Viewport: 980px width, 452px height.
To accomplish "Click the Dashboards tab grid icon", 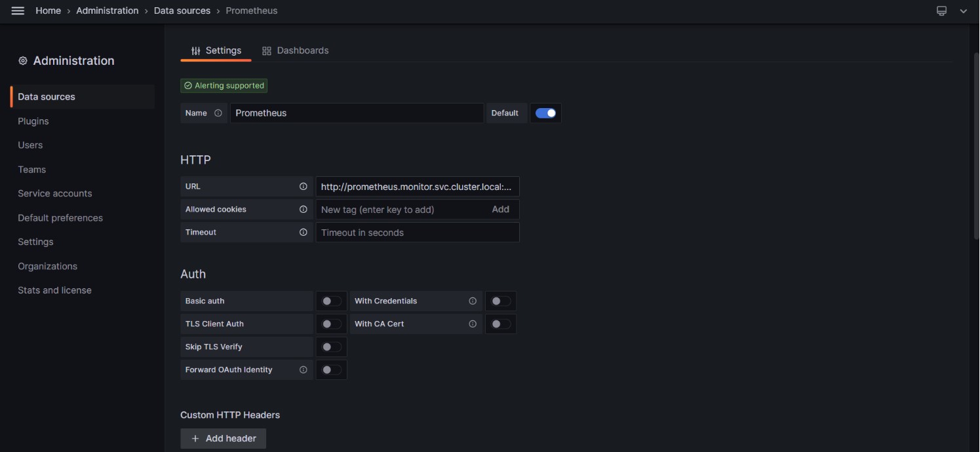I will tap(267, 50).
